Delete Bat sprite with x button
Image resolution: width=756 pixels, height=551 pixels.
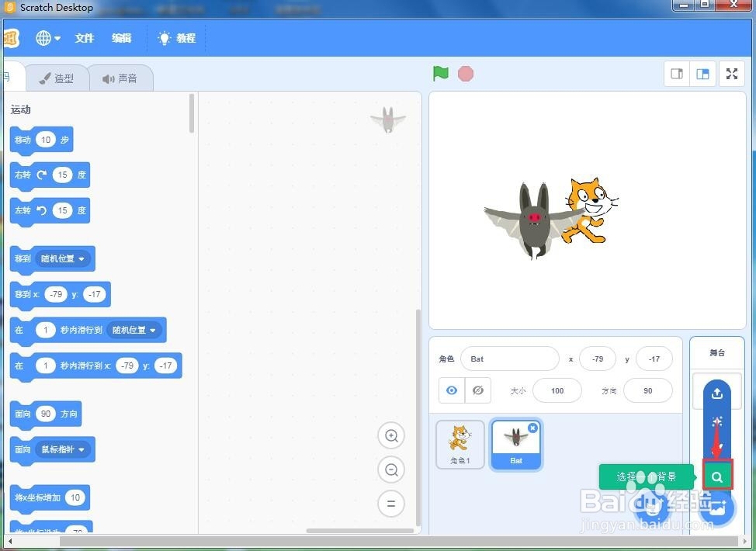click(532, 428)
